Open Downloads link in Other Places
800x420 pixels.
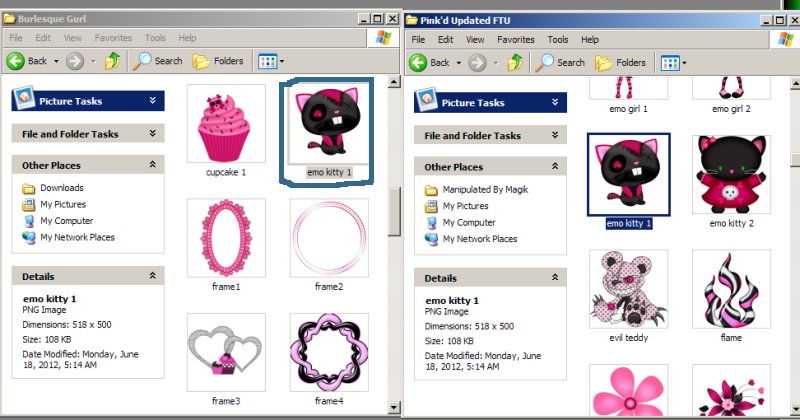tap(62, 188)
